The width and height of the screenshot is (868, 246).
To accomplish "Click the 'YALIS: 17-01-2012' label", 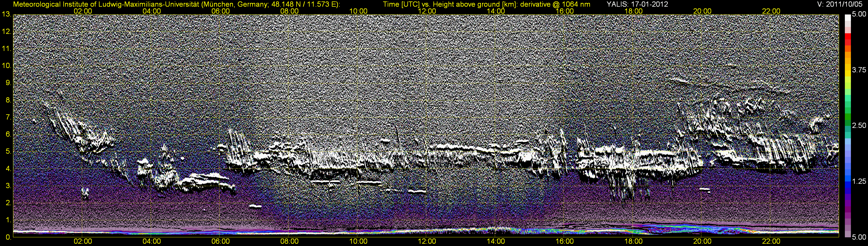I will tap(637, 4).
